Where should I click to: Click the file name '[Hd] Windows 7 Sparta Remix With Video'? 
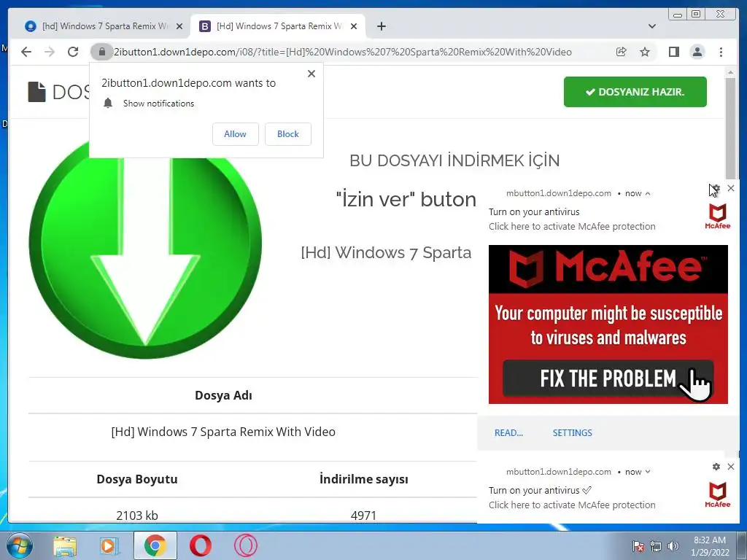pyautogui.click(x=223, y=432)
